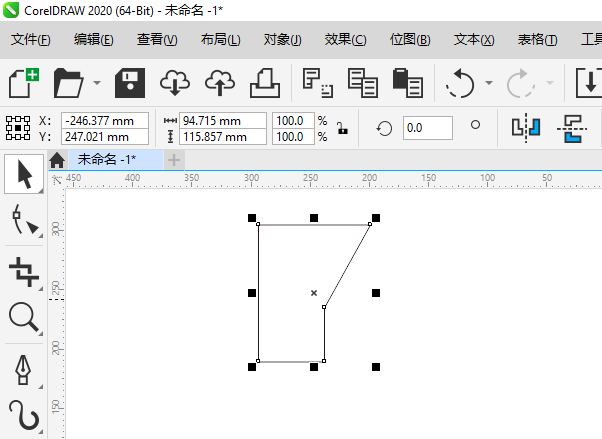Add a new document with plus tab
This screenshot has width=602, height=439.
(174, 160)
